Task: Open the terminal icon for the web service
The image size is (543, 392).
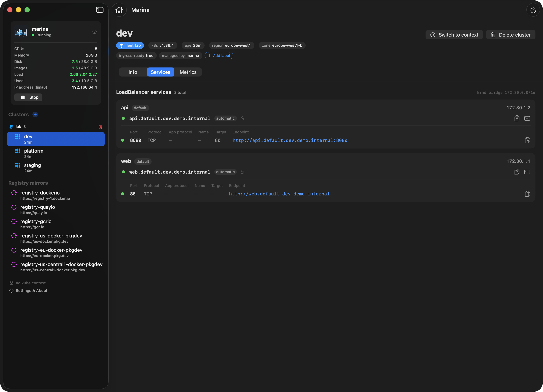Action: tap(527, 172)
